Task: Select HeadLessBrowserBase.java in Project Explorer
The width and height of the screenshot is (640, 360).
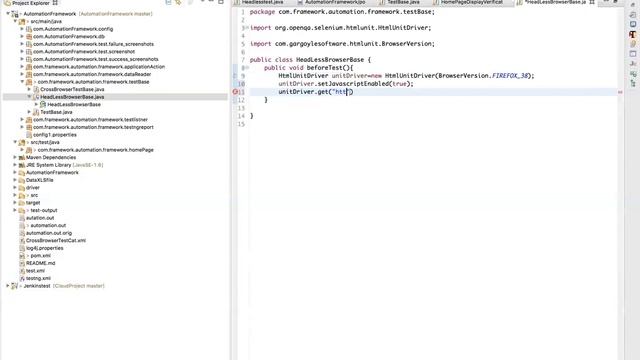Action: (72, 97)
